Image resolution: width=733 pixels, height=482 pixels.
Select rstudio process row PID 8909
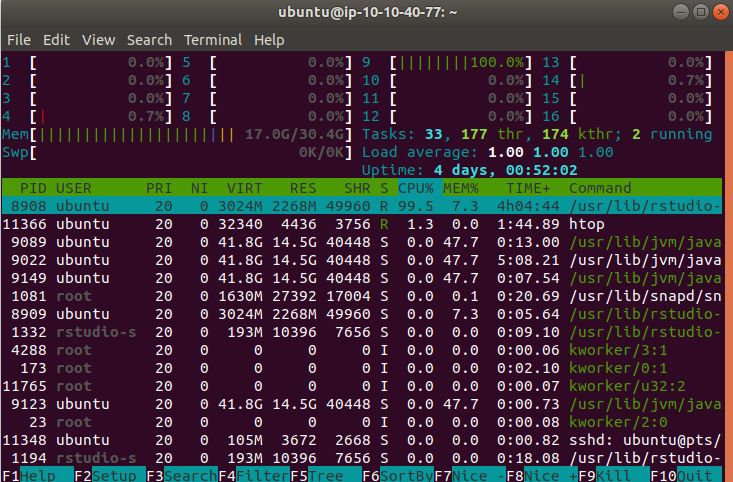tap(362, 314)
